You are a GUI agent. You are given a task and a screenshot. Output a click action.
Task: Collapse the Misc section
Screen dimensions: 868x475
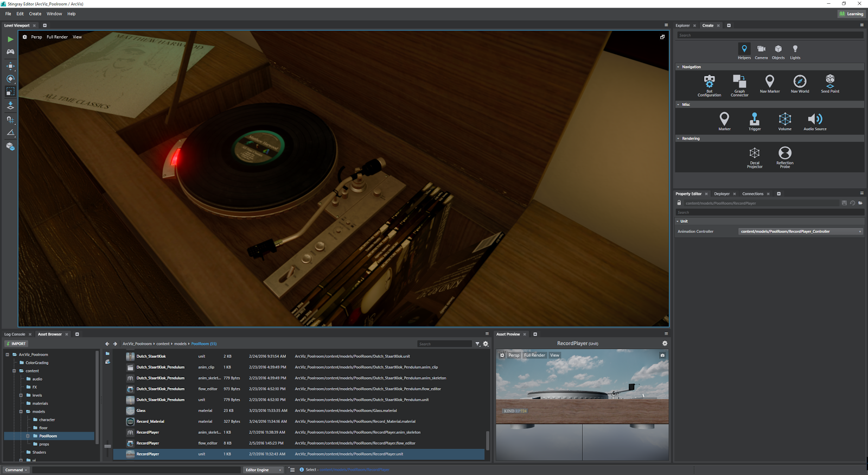(678, 104)
